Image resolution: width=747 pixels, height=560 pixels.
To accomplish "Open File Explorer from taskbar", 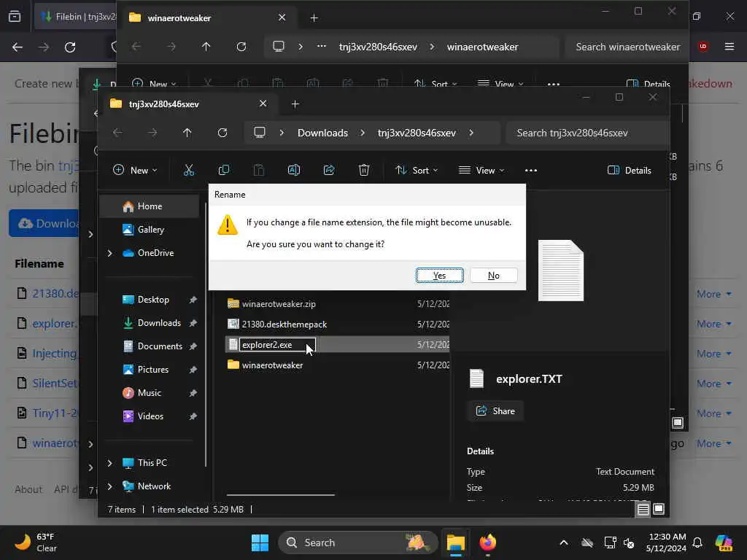I will [455, 542].
